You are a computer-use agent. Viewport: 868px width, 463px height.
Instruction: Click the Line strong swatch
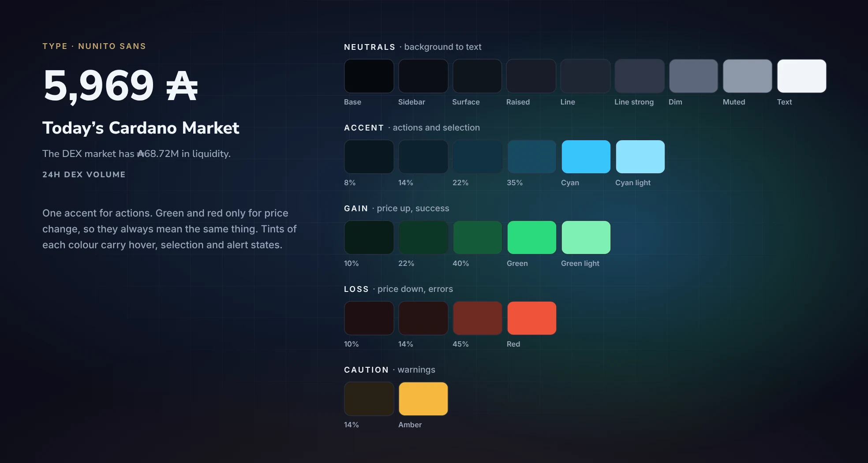tap(640, 76)
